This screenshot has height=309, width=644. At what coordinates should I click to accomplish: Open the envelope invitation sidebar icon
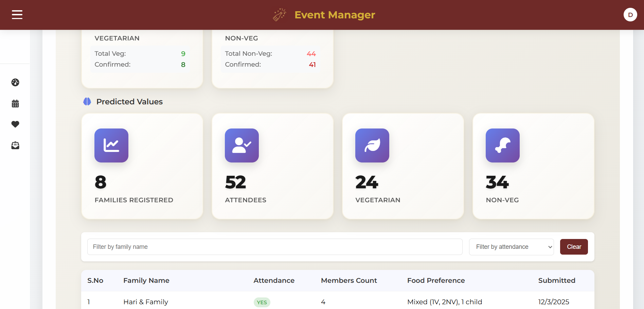click(x=15, y=145)
